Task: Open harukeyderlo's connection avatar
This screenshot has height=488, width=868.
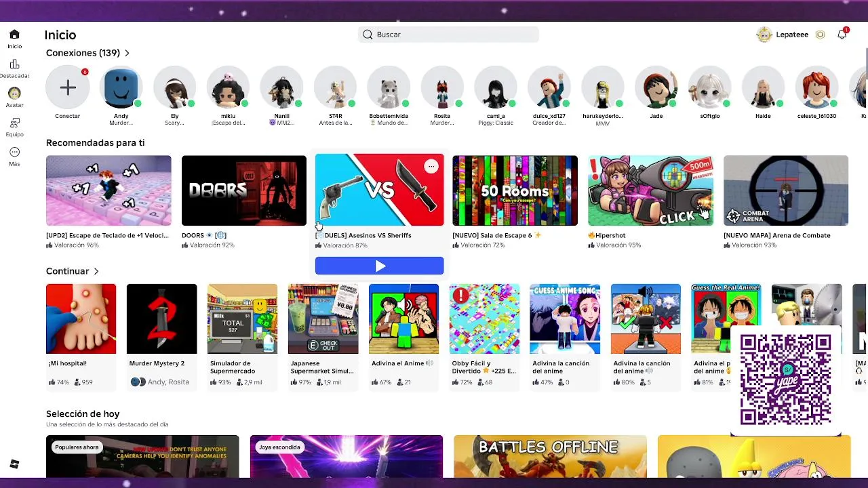Action: point(603,87)
